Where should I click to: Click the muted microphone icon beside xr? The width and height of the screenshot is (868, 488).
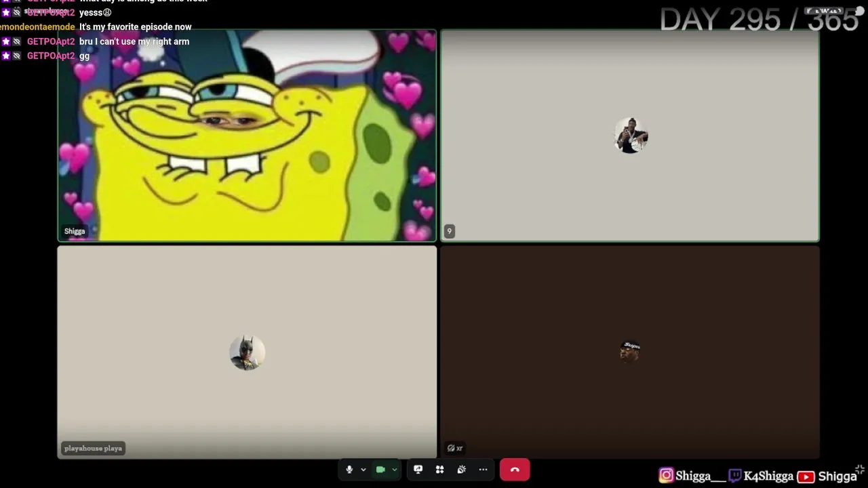[x=450, y=448]
